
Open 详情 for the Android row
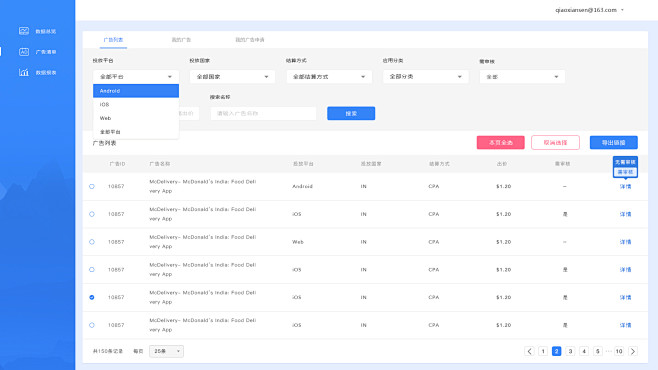pyautogui.click(x=625, y=186)
